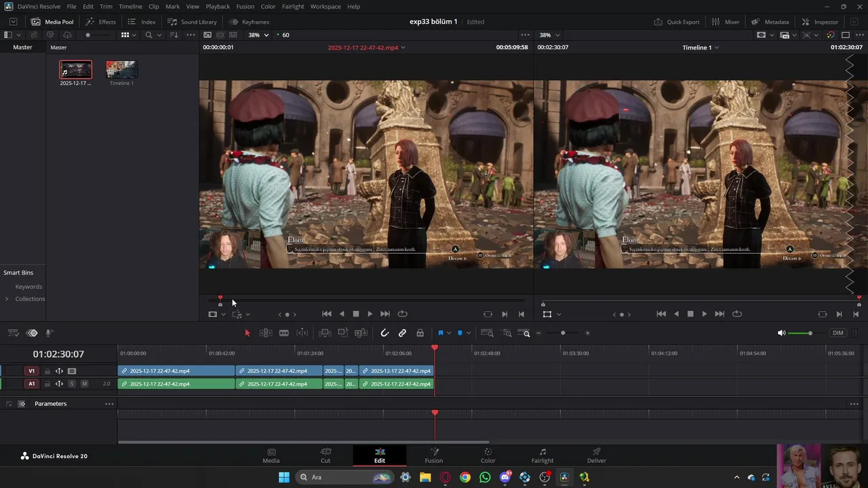The width and height of the screenshot is (868, 488).
Task: Open the Fusion menu
Action: [245, 6]
